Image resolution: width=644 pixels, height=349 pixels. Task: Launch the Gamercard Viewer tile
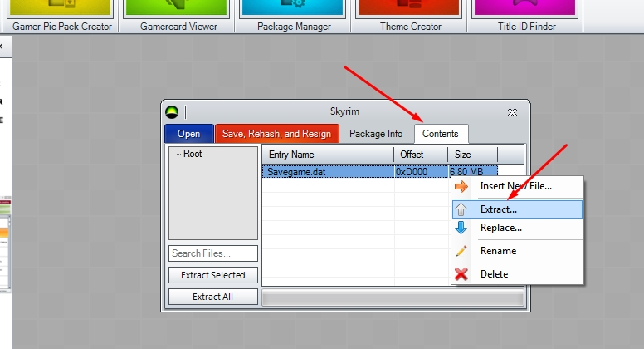pos(177,16)
